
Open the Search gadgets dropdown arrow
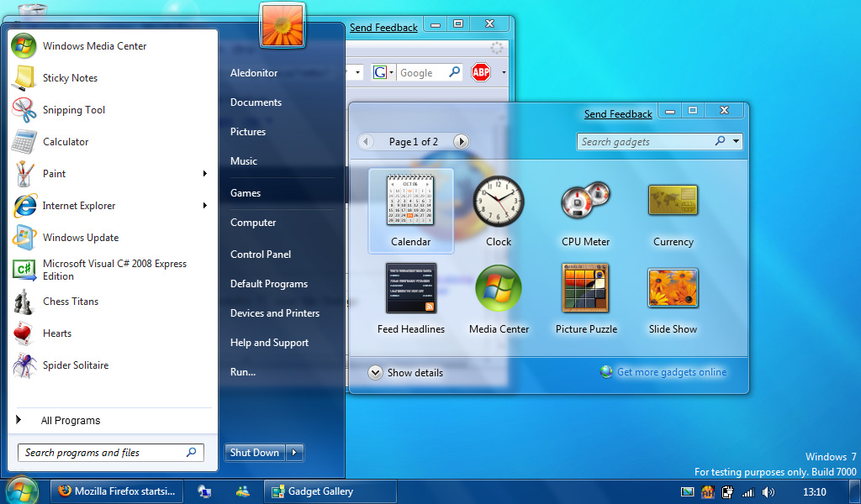click(736, 141)
